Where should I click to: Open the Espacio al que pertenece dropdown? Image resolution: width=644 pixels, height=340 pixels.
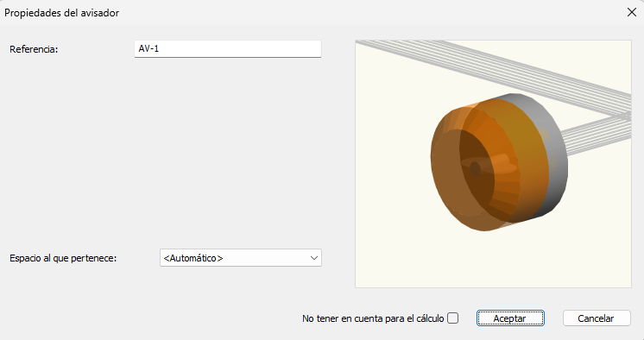[241, 258]
